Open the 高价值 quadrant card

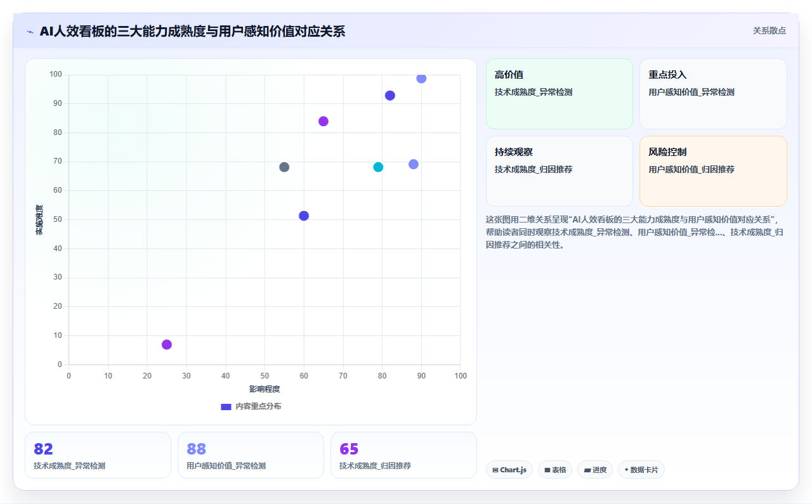point(560,94)
